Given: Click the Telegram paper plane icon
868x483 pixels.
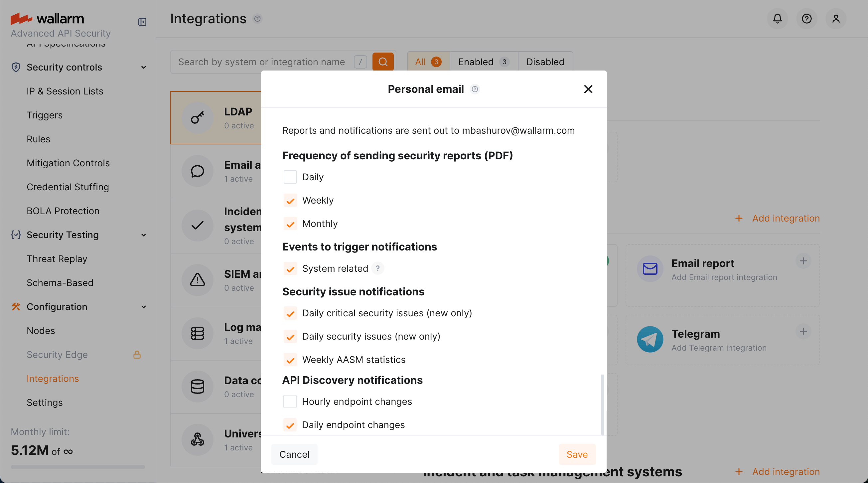Looking at the screenshot, I should 650,339.
